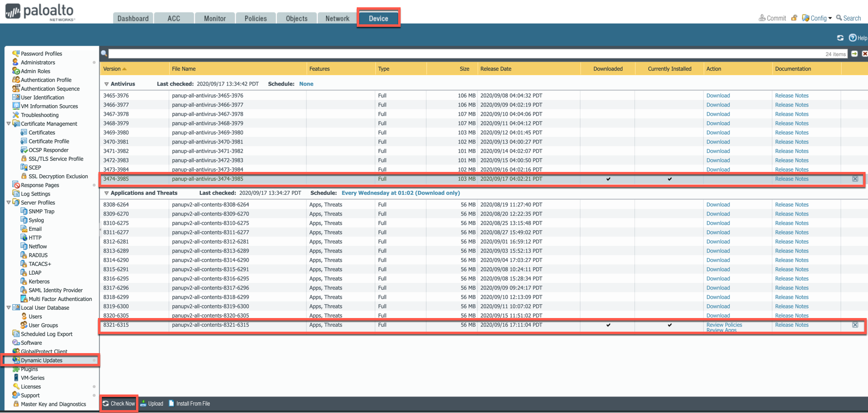
Task: Remove antivirus 3474-3985 using its X icon
Action: click(855, 179)
